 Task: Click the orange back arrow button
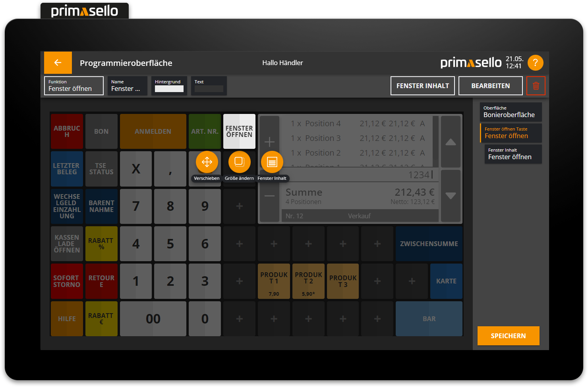(x=58, y=63)
